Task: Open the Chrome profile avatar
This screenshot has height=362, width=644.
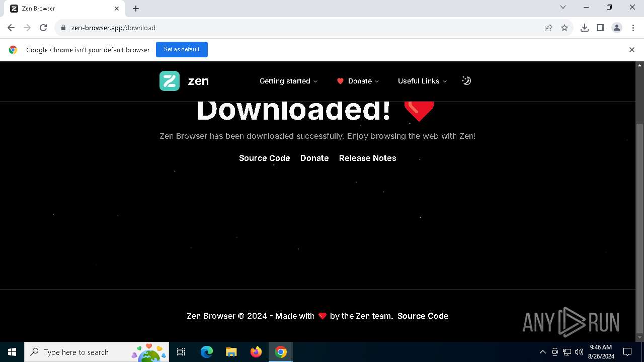Action: point(617,28)
